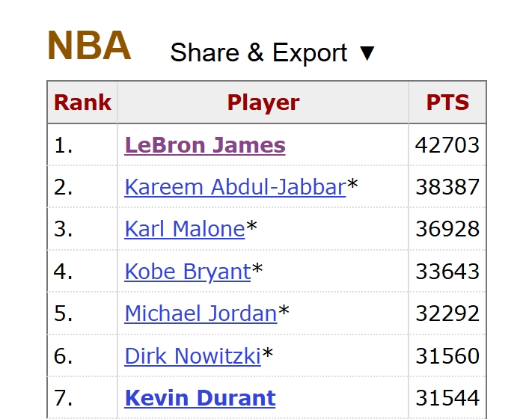Click Kobe Bryant's 33643 points cell
This screenshot has width=532, height=419.
(447, 271)
